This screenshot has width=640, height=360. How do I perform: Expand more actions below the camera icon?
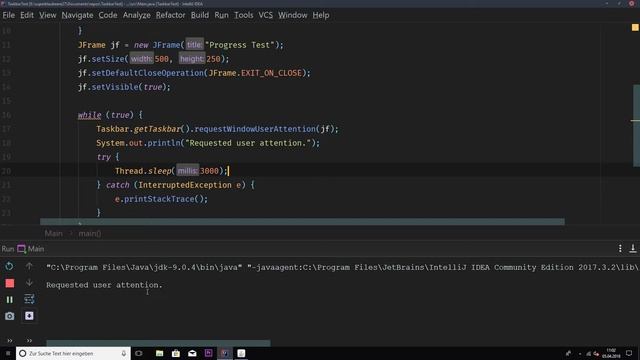9,340
